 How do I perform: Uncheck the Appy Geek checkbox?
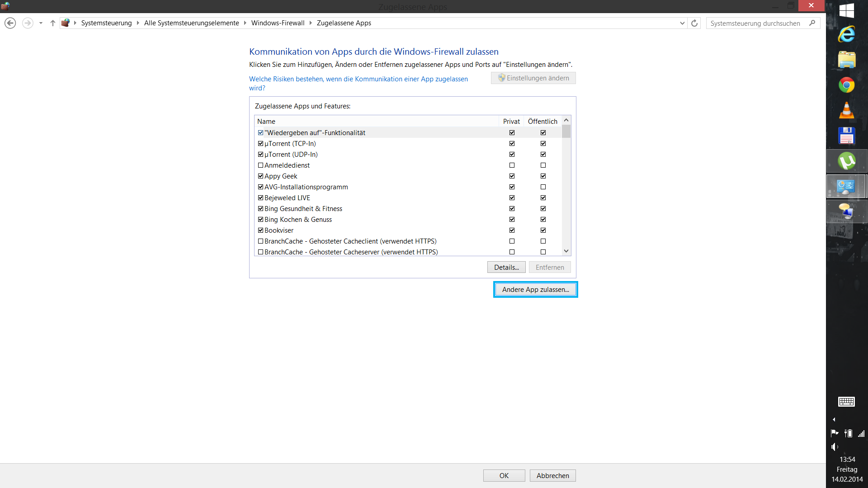260,176
